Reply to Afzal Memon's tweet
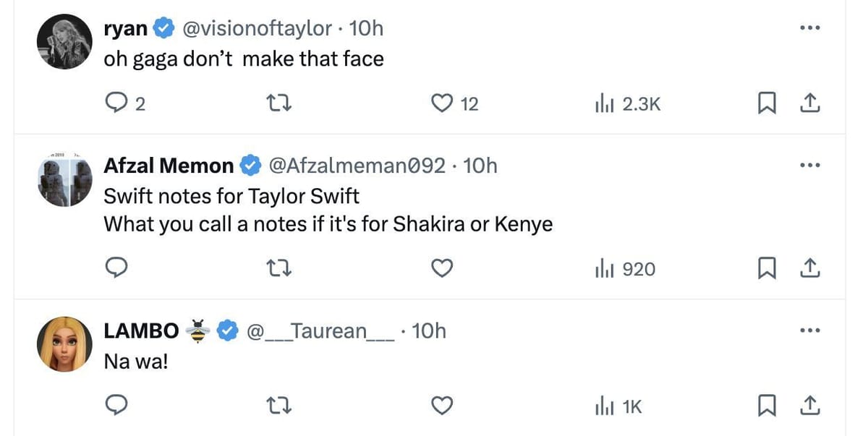 click(x=116, y=269)
